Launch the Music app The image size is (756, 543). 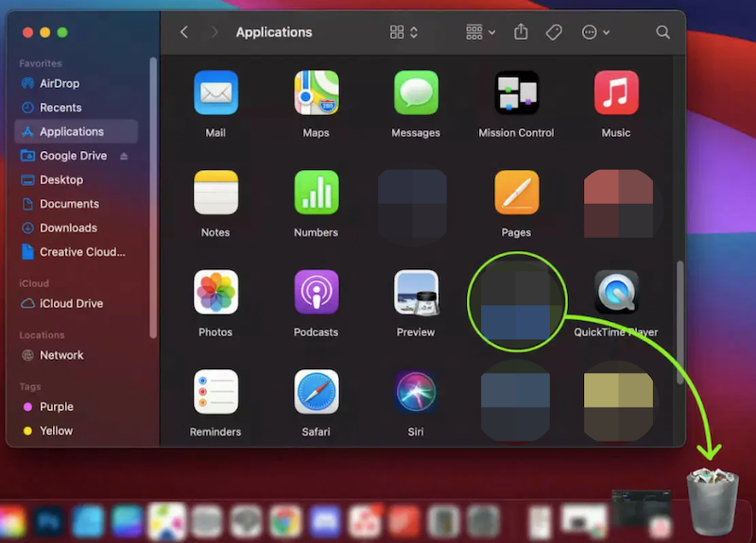(x=616, y=93)
